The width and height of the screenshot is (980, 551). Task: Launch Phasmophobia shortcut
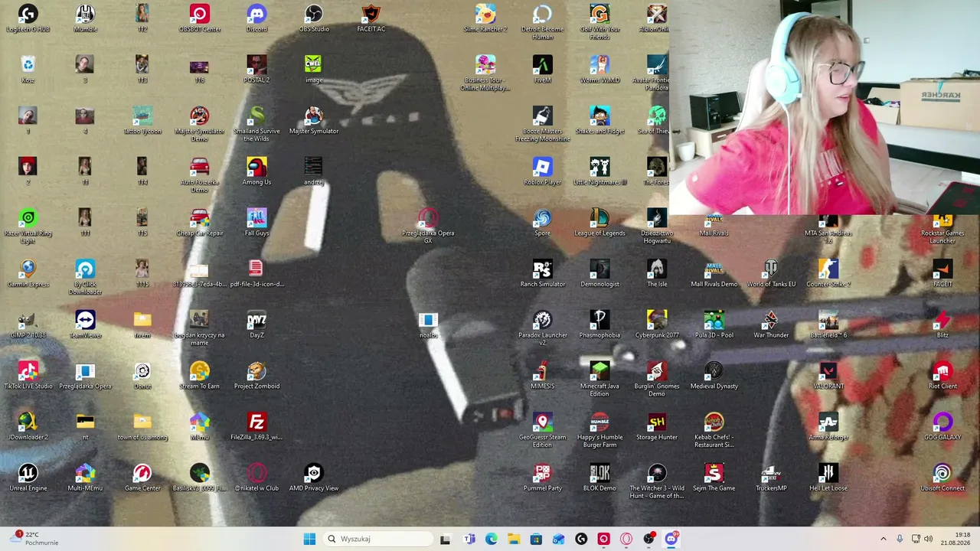click(599, 324)
